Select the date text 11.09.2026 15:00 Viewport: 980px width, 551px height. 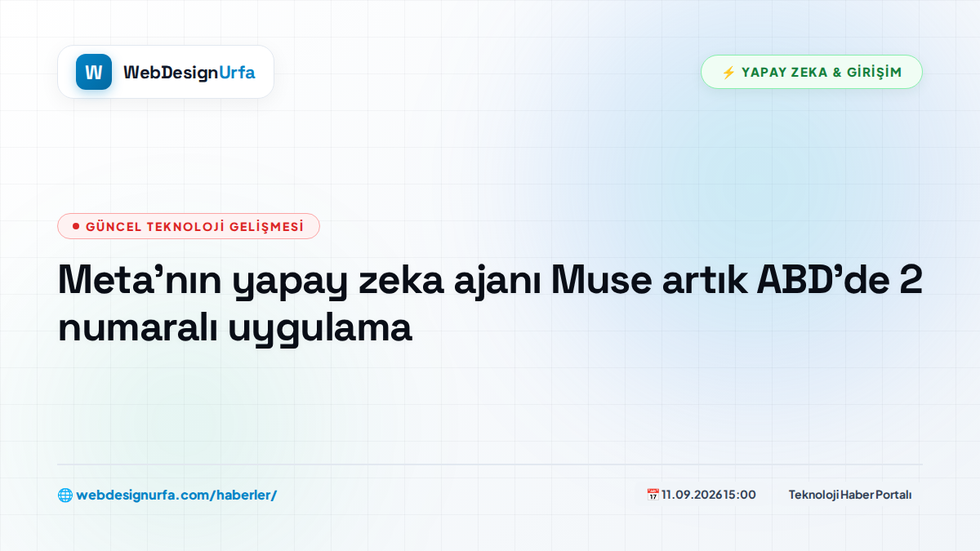(x=709, y=495)
